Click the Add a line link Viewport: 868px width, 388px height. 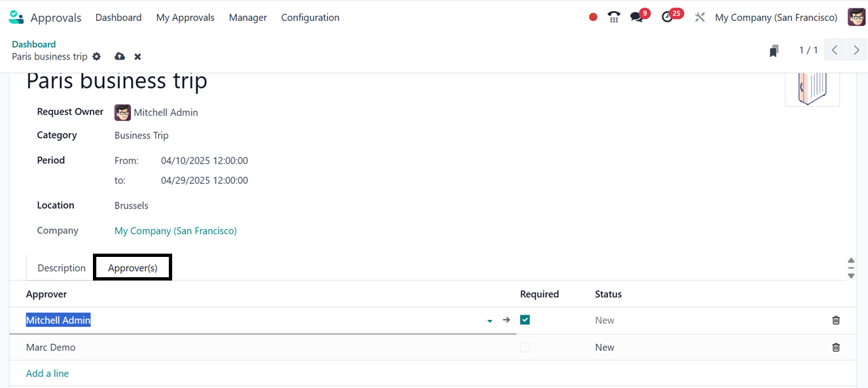coord(47,374)
